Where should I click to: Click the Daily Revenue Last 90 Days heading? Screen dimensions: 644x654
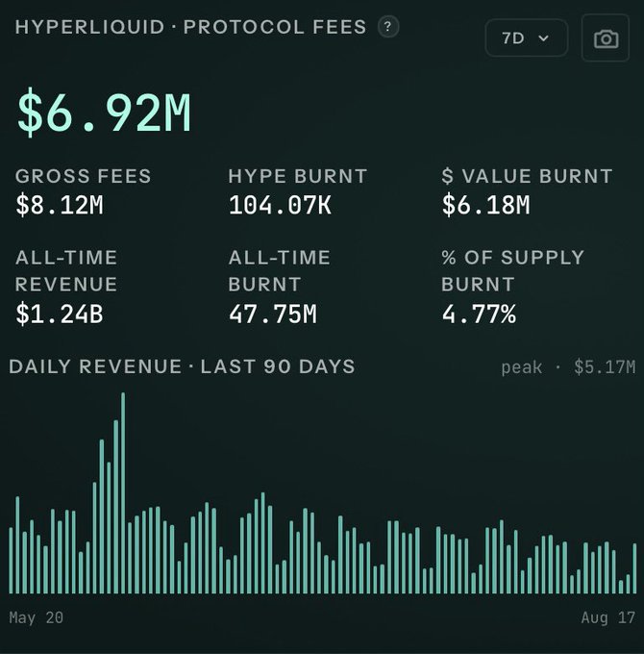coord(182,366)
